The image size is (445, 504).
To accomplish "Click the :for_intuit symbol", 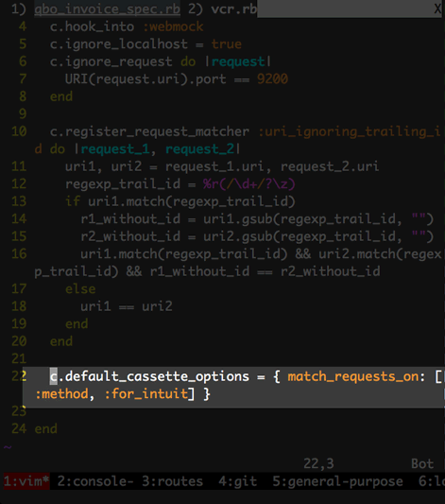I will tap(146, 393).
